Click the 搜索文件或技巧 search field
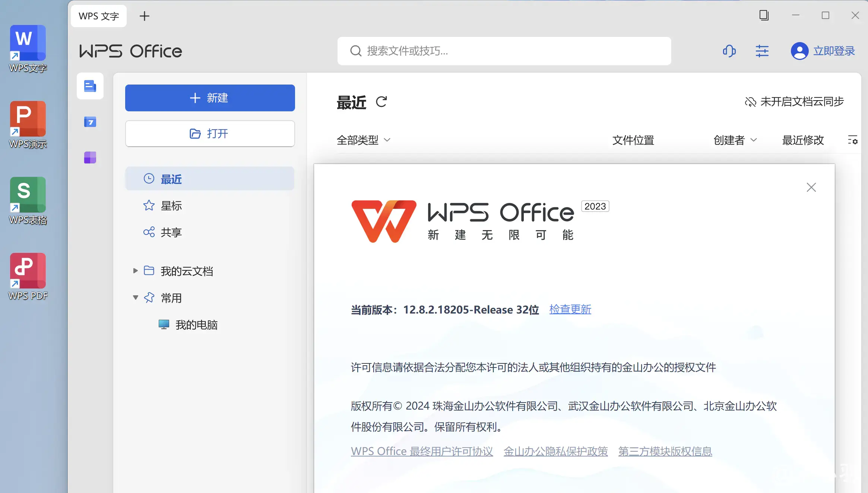 click(504, 51)
